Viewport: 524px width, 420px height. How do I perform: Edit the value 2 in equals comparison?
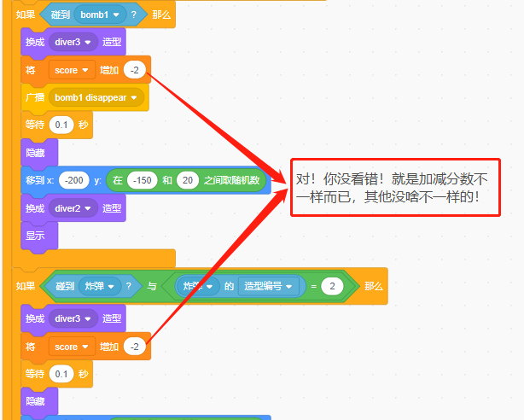(x=332, y=286)
